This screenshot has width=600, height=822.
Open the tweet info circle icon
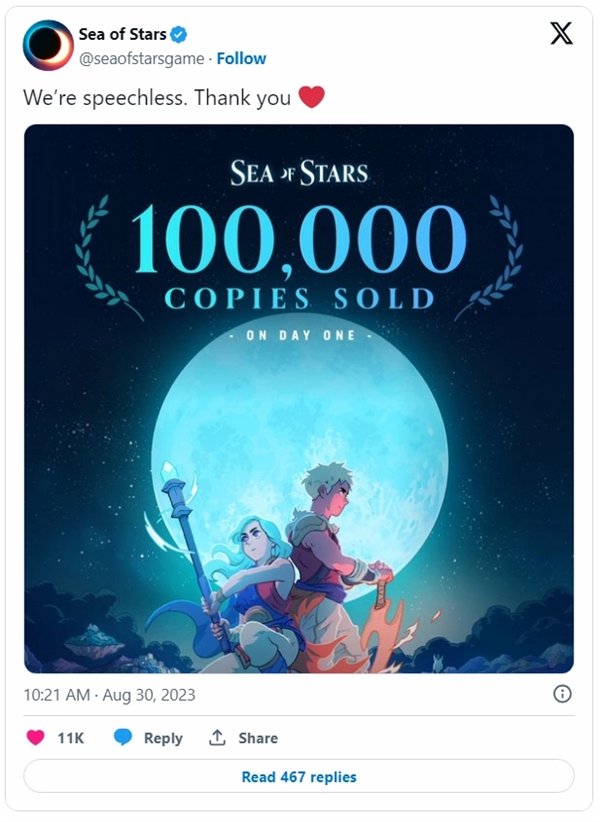562,694
